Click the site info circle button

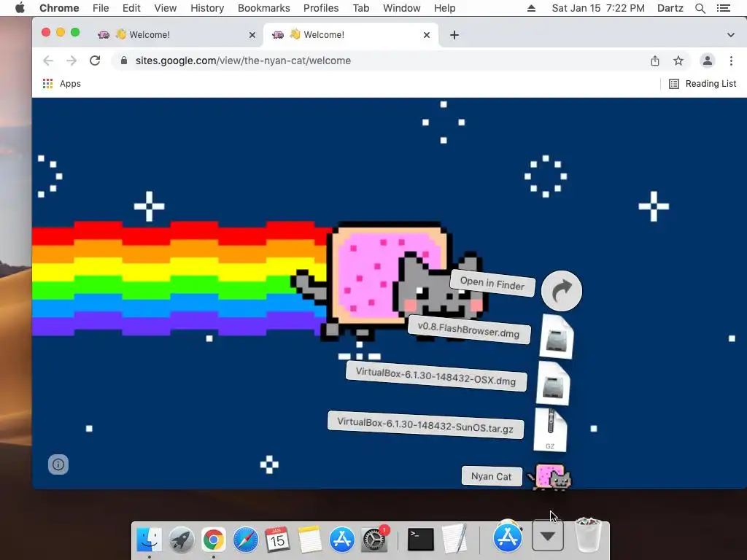point(58,464)
